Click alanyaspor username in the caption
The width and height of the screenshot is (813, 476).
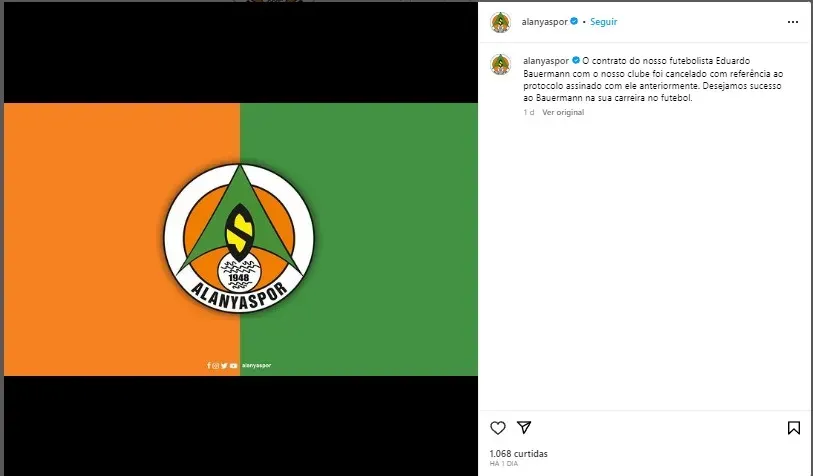546,61
